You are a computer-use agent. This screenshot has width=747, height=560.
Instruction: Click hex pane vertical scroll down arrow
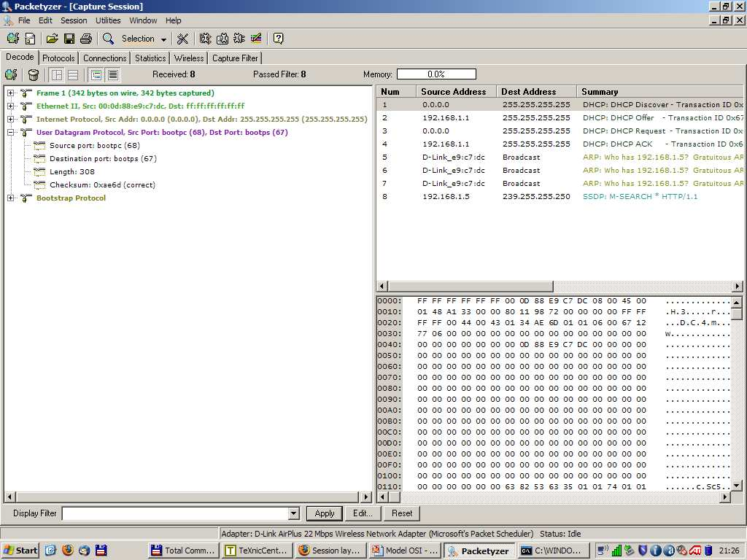click(x=737, y=486)
